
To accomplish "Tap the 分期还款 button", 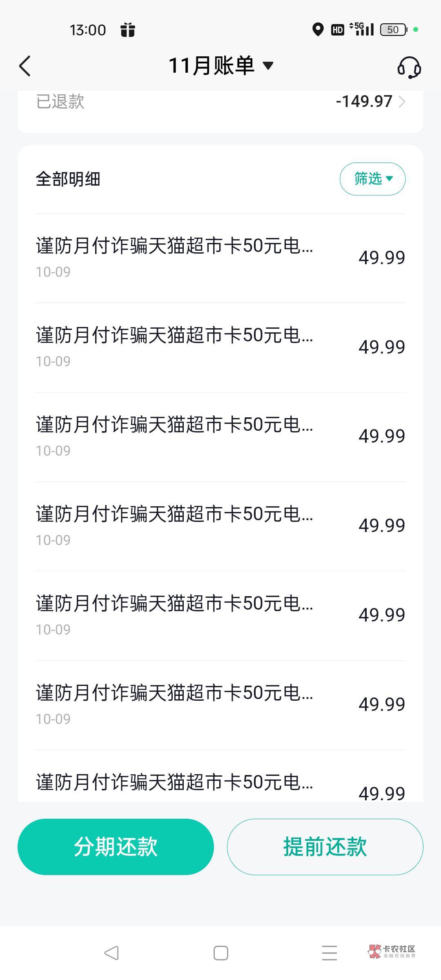I will (x=116, y=847).
